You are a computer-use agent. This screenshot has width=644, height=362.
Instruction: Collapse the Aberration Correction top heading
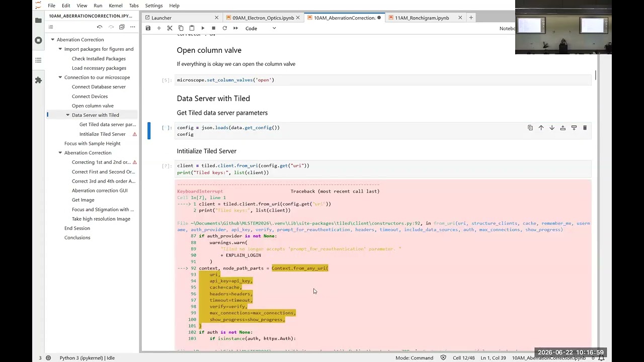[52, 40]
